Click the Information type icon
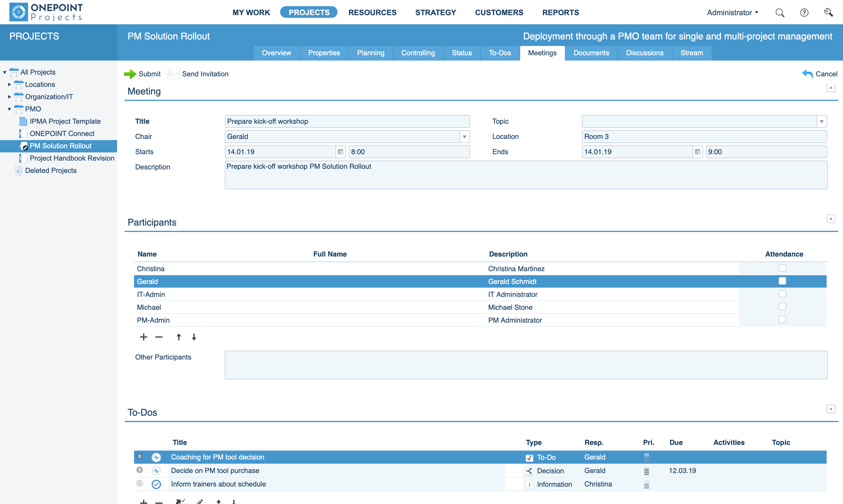This screenshot has width=843, height=504. click(x=529, y=485)
